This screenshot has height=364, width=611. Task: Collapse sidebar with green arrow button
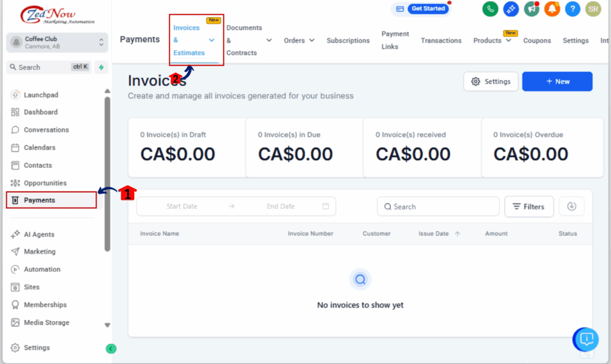point(110,348)
